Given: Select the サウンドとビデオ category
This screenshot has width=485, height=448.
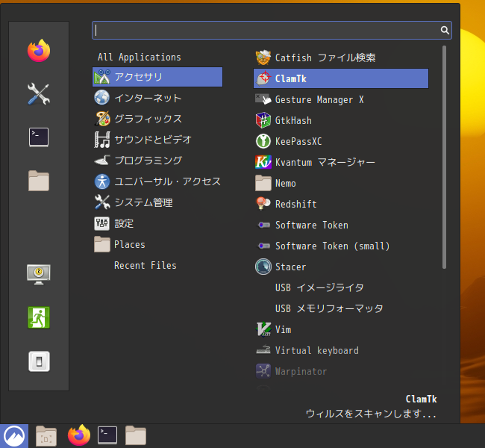Looking at the screenshot, I should 157,140.
